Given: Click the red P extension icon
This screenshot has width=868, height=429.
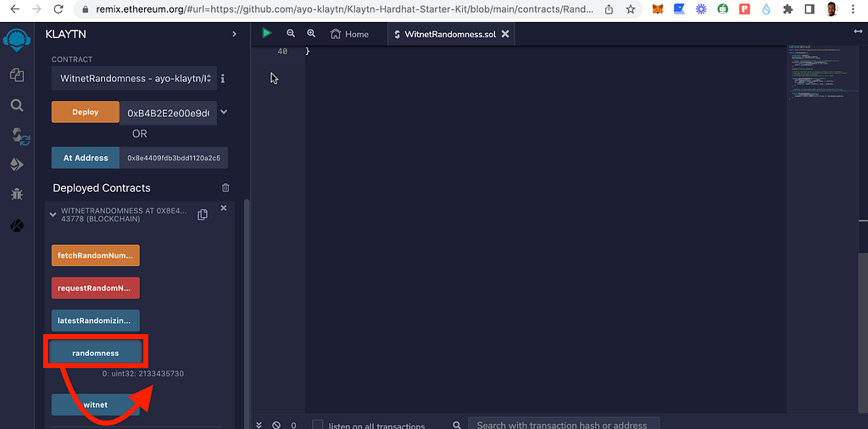Looking at the screenshot, I should tap(744, 9).
